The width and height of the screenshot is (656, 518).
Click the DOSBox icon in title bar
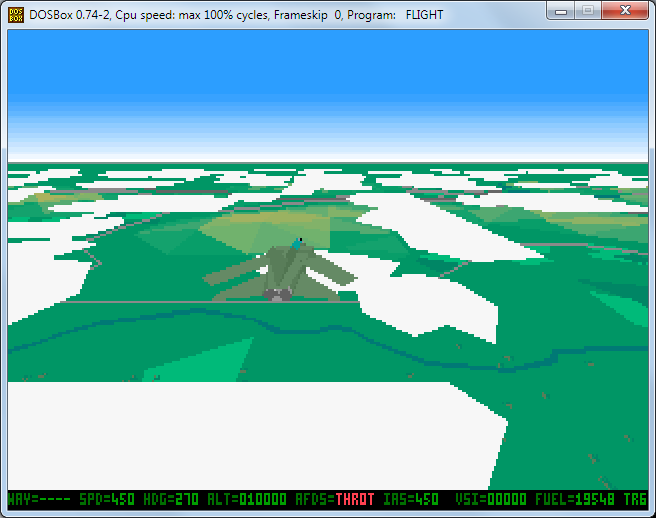coord(17,14)
